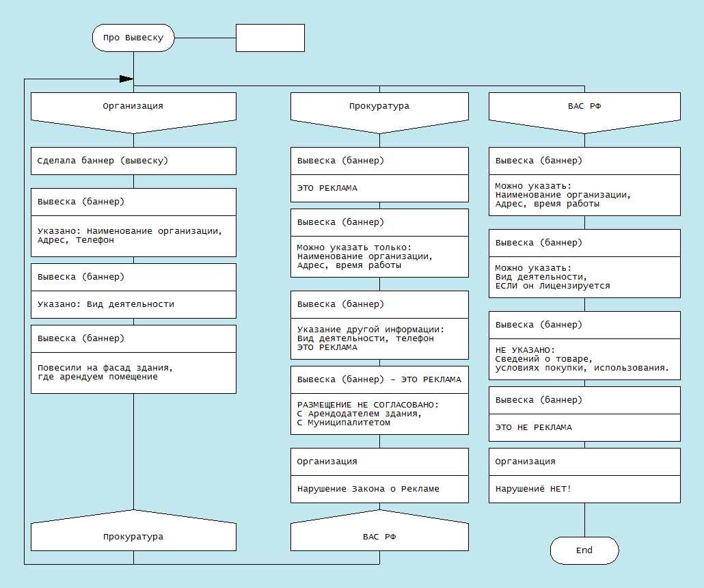The height and width of the screenshot is (588, 704).
Task: Click the 'Нарушение Закона о Рекламе' block
Action: pos(379,488)
